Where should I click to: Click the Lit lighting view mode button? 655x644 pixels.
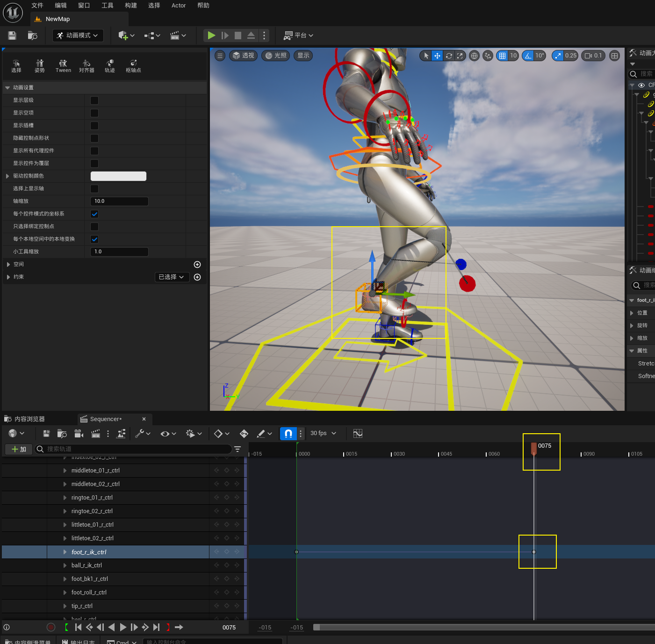point(276,56)
